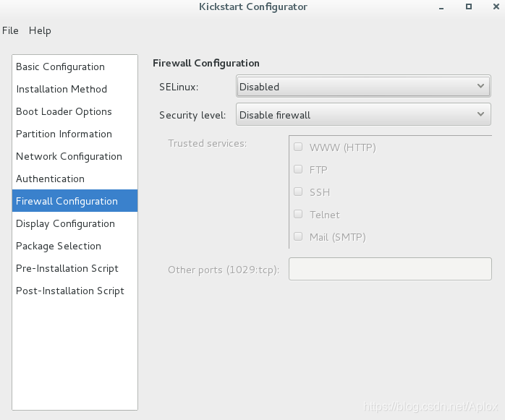Select Partition Information section

click(75, 134)
